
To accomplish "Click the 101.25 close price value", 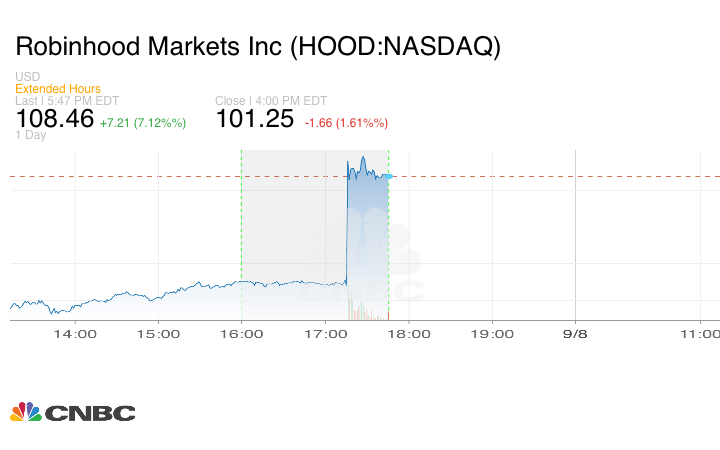I will [x=255, y=119].
